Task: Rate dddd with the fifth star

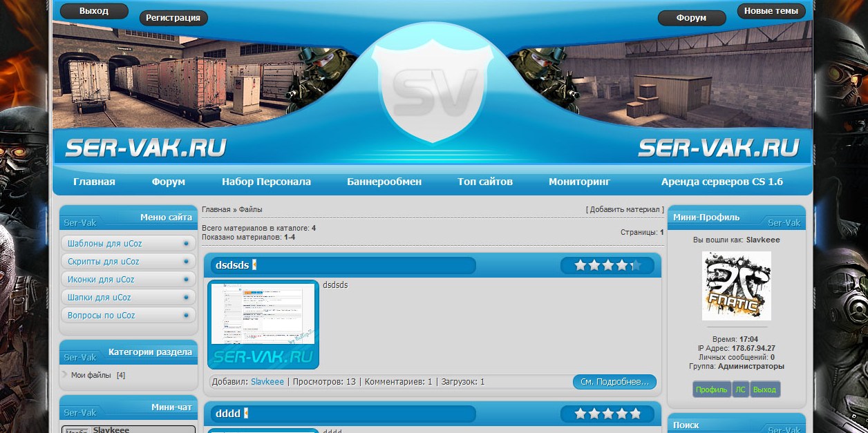Action: coord(635,414)
